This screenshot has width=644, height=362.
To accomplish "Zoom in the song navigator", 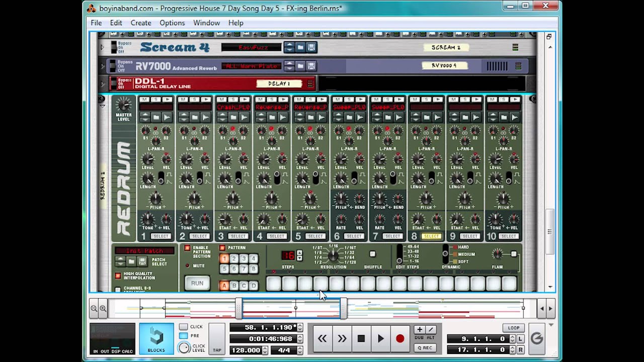I will (103, 309).
